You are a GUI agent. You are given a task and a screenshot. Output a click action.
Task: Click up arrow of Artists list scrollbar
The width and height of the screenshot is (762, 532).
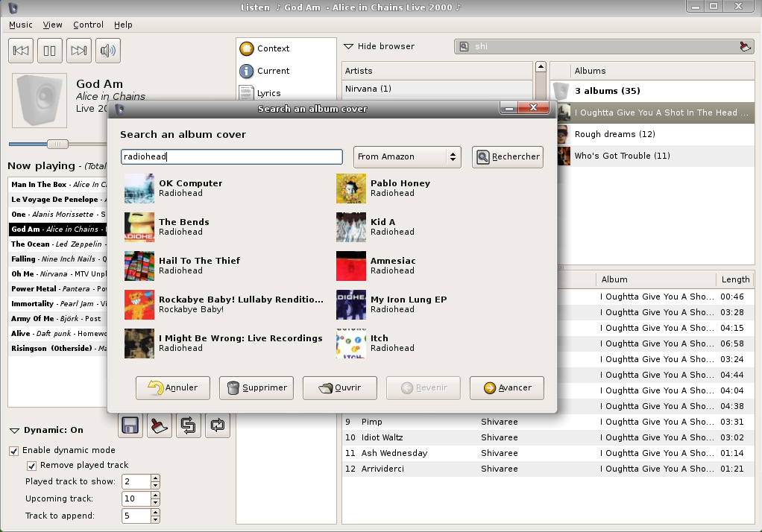(541, 66)
